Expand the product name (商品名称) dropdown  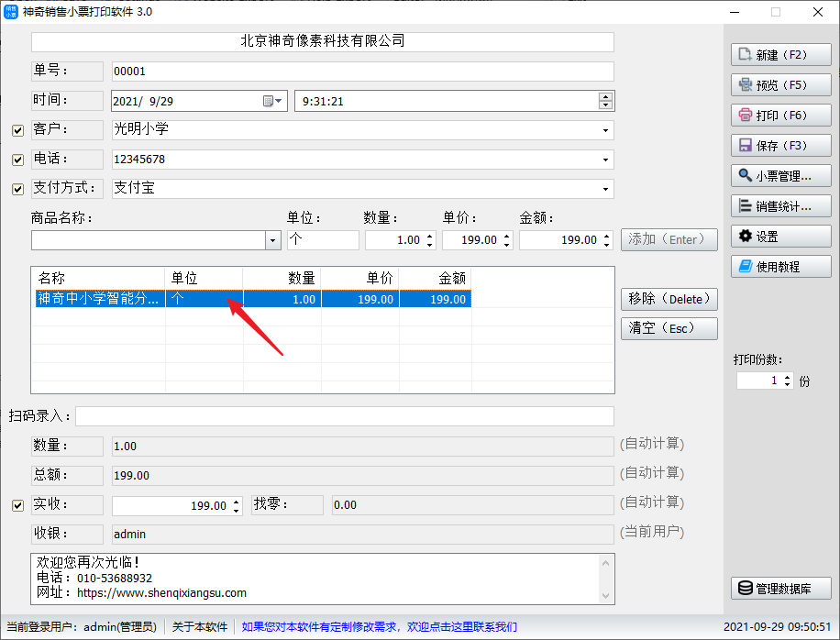click(x=272, y=240)
